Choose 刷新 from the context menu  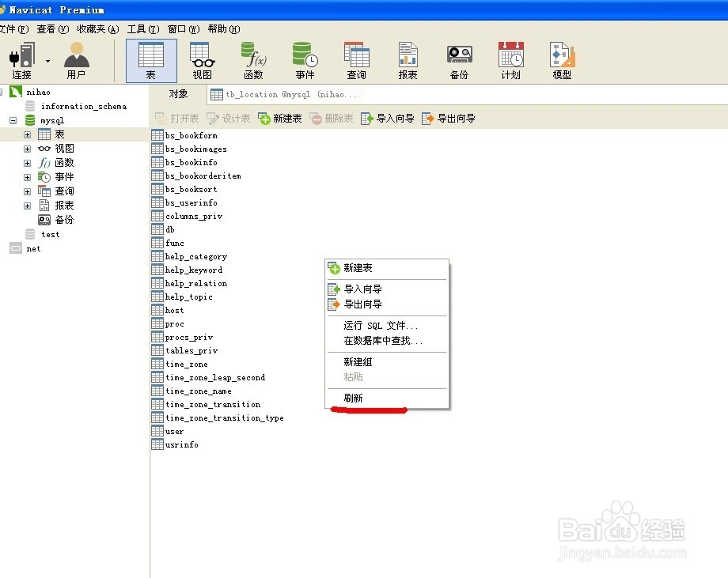[387, 398]
